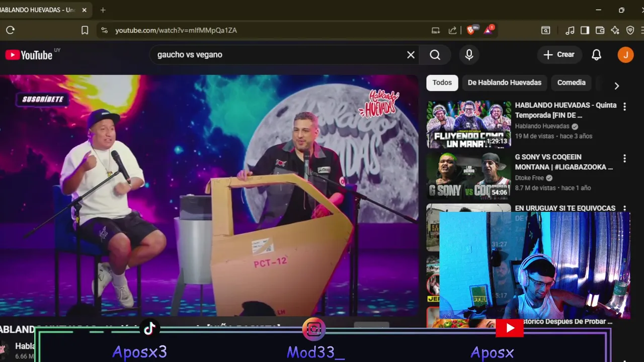The width and height of the screenshot is (644, 362).
Task: Restore down the browser window
Action: pos(621,10)
